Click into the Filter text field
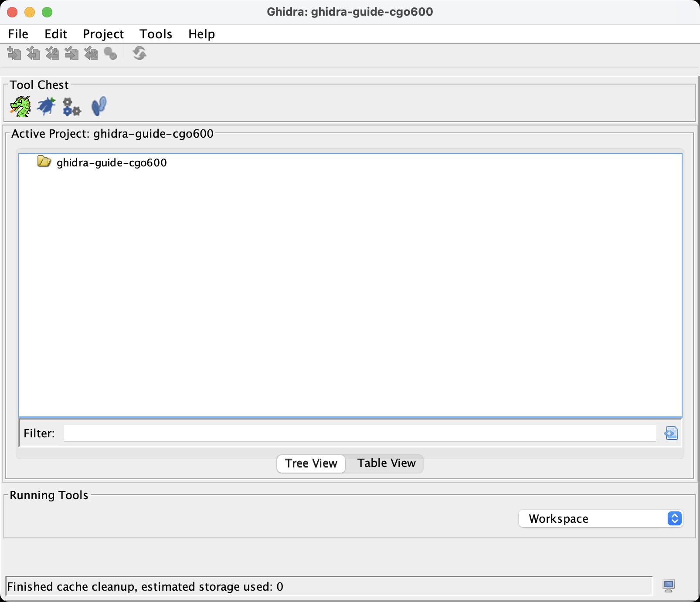This screenshot has height=602, width=700. (360, 433)
